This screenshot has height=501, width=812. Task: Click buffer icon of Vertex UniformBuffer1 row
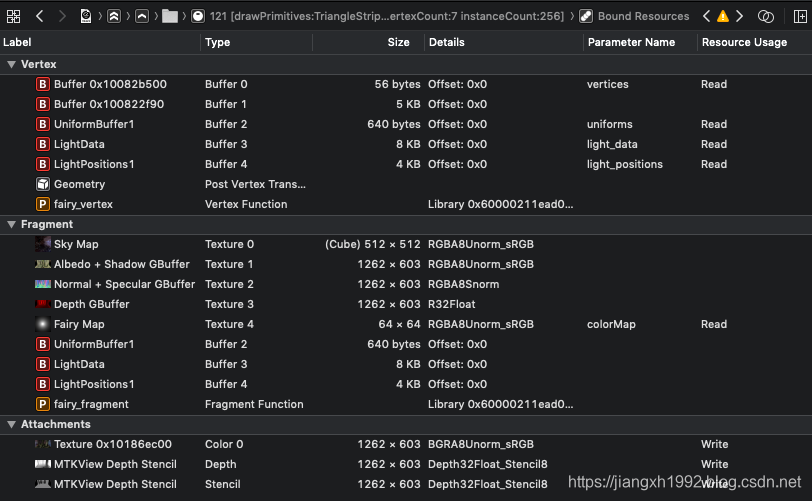click(x=42, y=124)
